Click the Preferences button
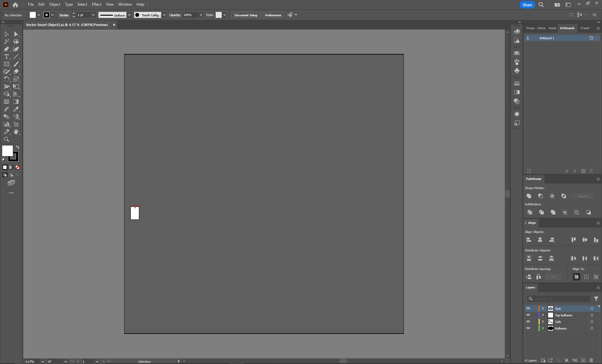 (273, 15)
